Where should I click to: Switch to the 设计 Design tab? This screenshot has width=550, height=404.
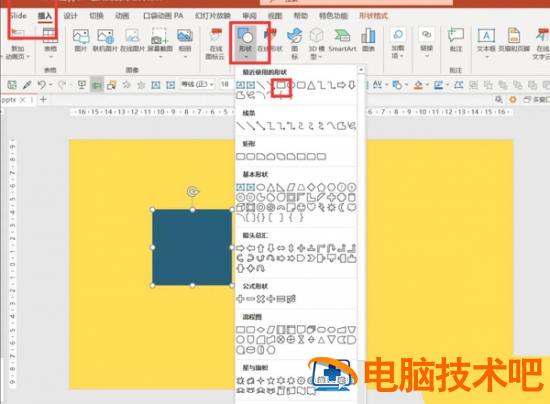pos(70,16)
